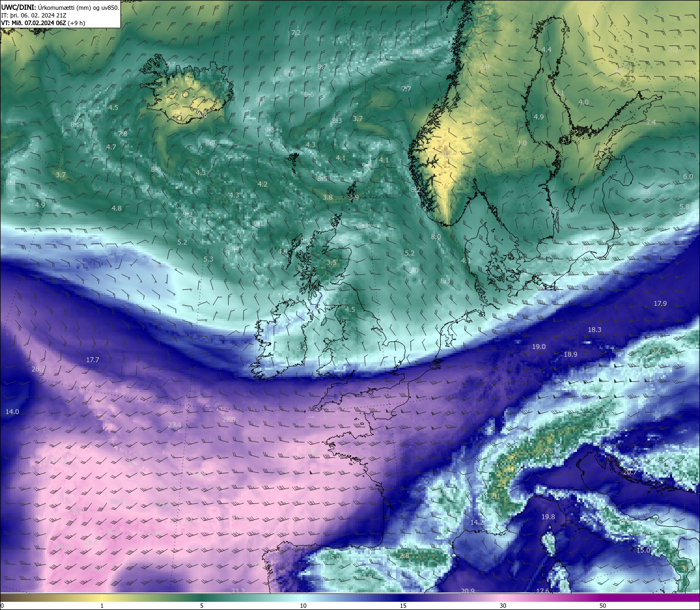Image resolution: width=700 pixels, height=610 pixels.
Task: Click the map value "17.9"
Action: tap(660, 304)
